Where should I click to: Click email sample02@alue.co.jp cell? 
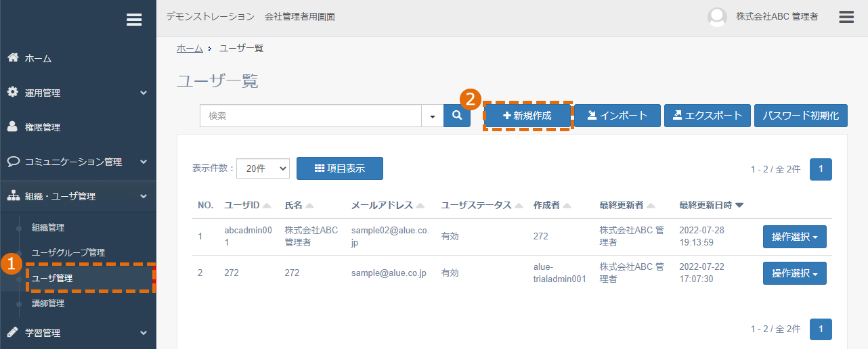coord(390,237)
